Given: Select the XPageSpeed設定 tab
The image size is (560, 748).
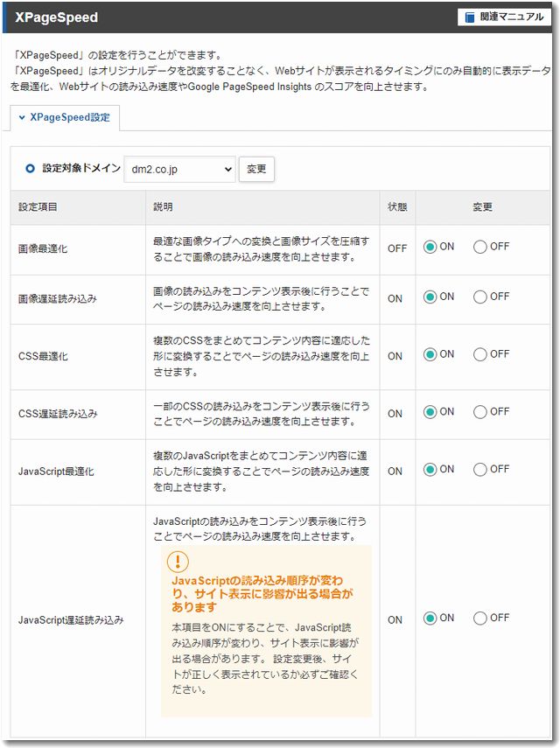Looking at the screenshot, I should (65, 117).
